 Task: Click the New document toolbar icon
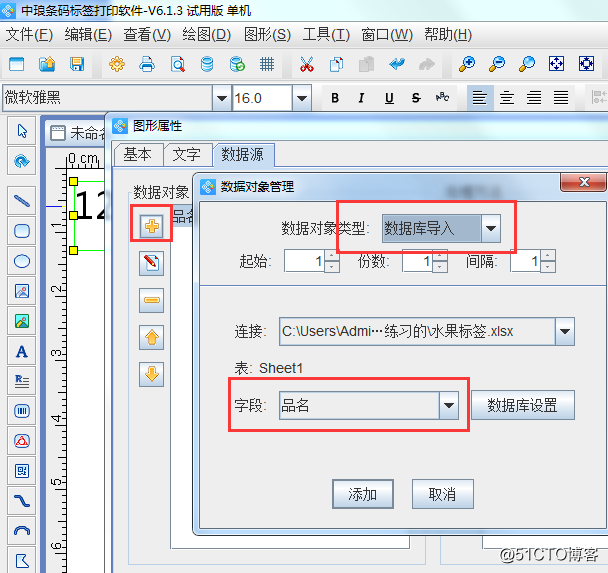[16, 64]
